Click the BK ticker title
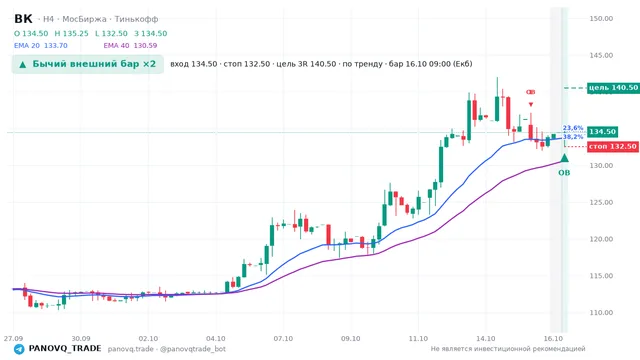The width and height of the screenshot is (640, 360). coord(23,19)
